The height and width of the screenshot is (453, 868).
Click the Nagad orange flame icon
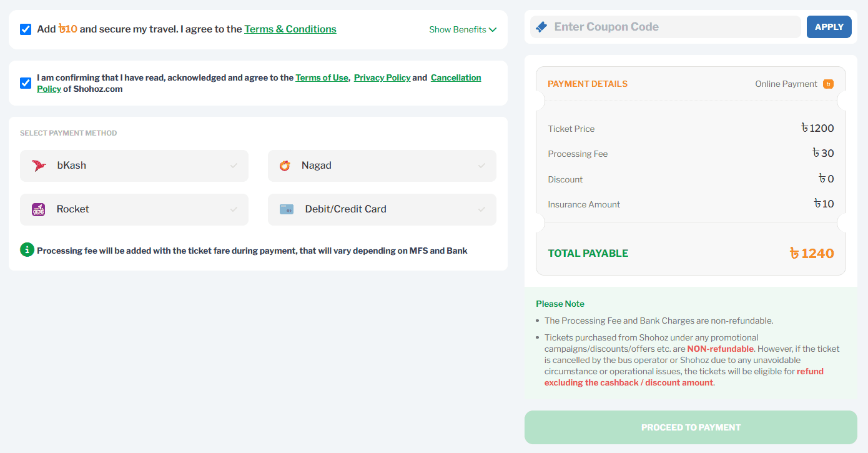(285, 166)
